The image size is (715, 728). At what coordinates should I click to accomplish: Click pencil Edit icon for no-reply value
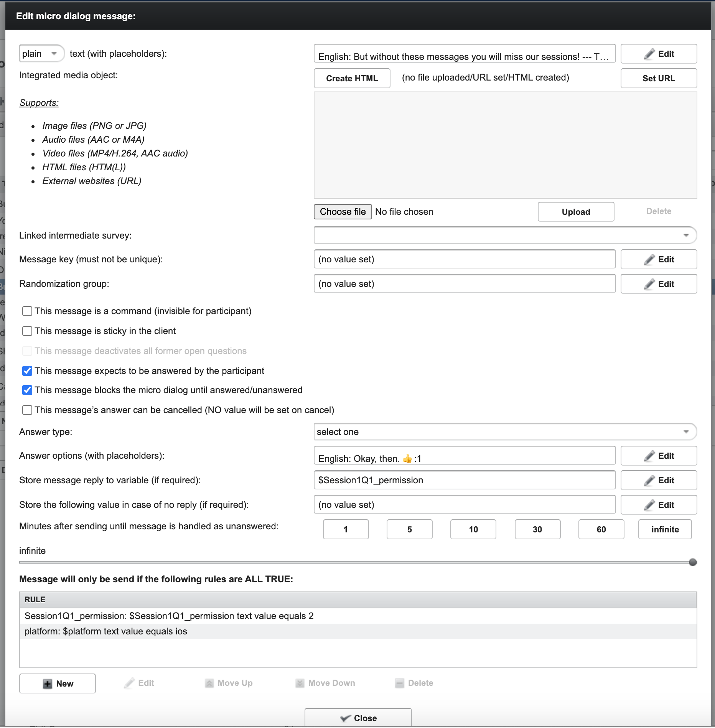[x=649, y=505]
